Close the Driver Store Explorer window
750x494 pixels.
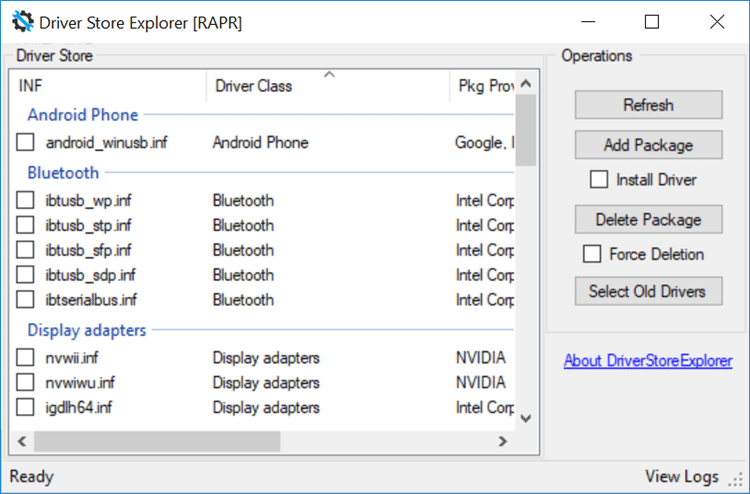pos(717,22)
